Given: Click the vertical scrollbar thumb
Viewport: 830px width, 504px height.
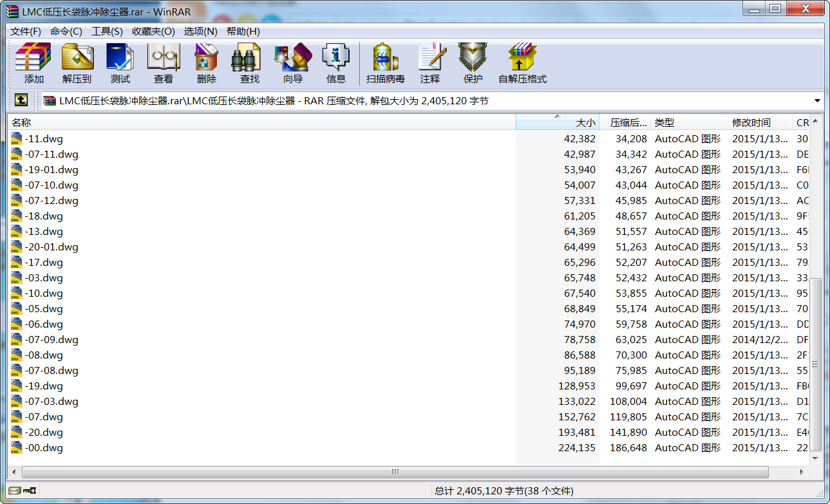Looking at the screenshot, I should [816, 364].
